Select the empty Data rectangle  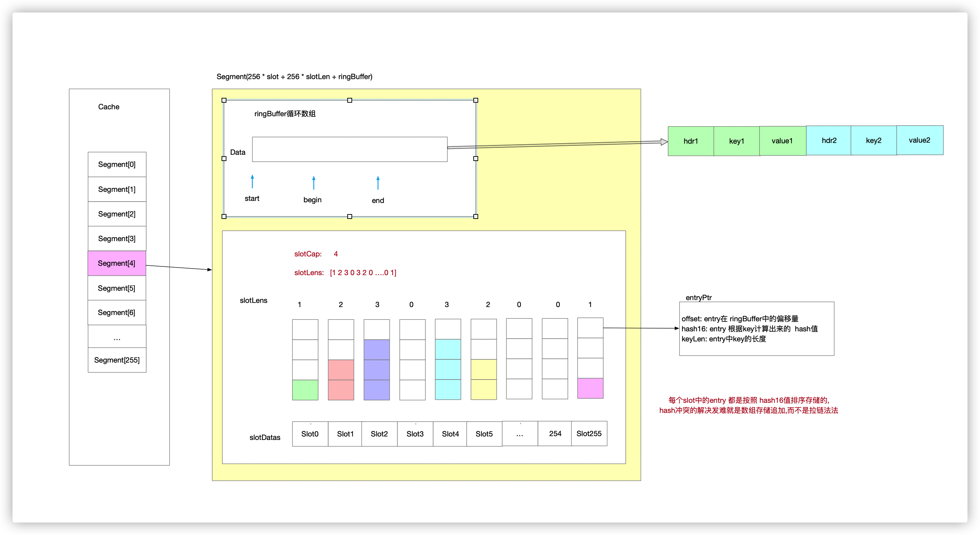tap(350, 149)
